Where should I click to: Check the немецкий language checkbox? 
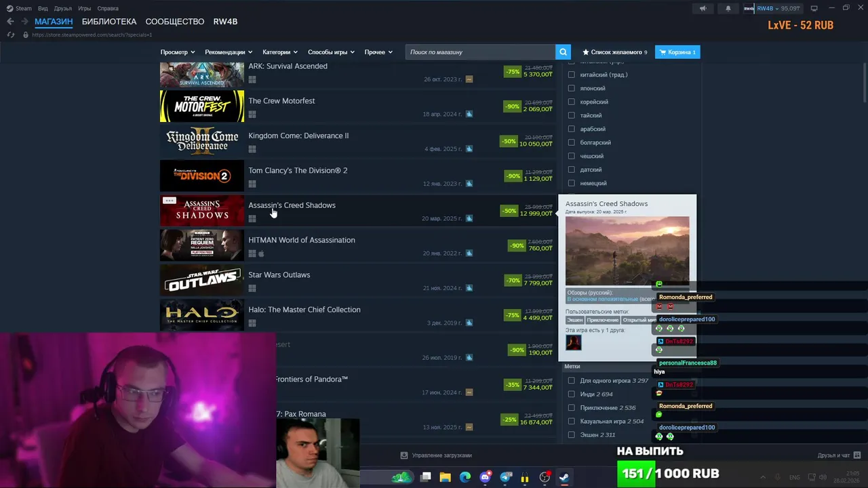tap(572, 183)
